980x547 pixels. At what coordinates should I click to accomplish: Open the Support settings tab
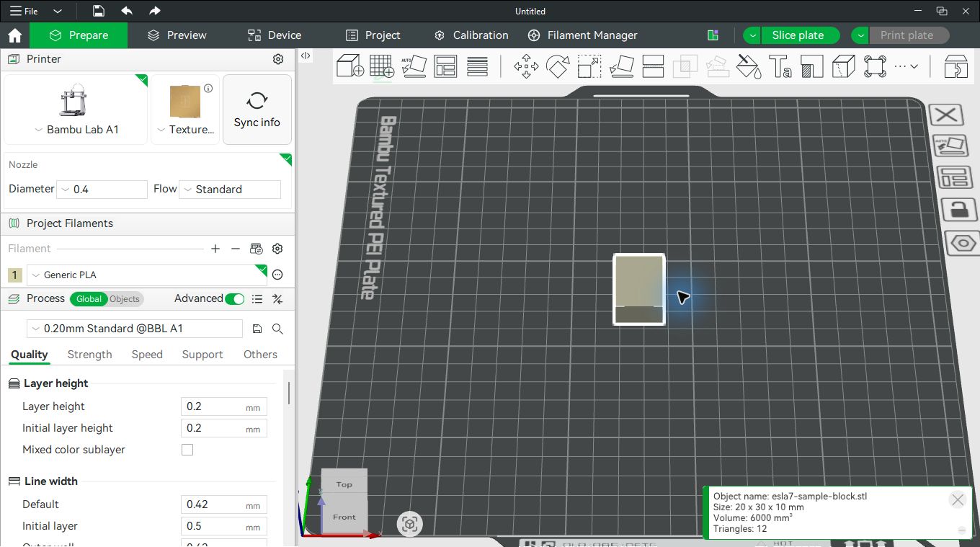tap(202, 355)
